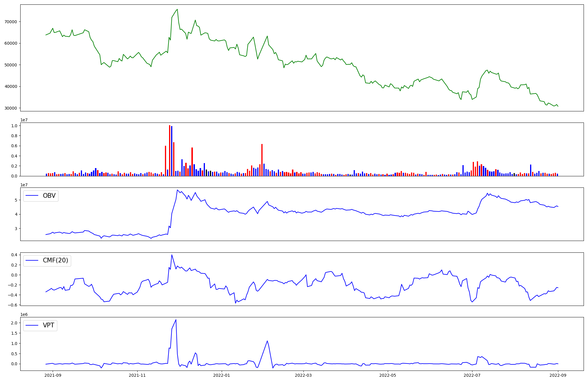Click the 2022-05 x-axis date label
This screenshot has height=382, width=588.
tap(388, 375)
